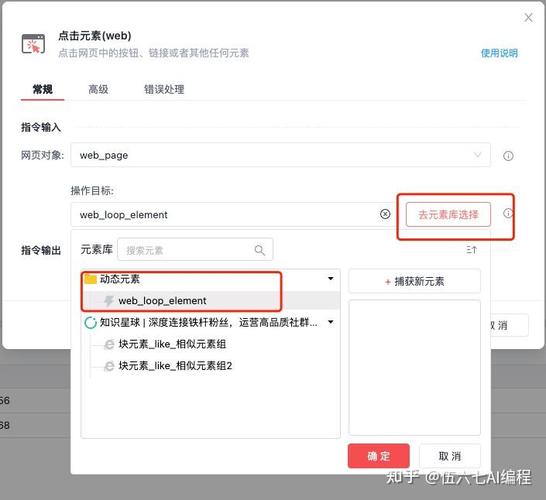This screenshot has height=500, width=546.
Task: Open the 网页对象 web_page dropdown
Action: coord(281,155)
